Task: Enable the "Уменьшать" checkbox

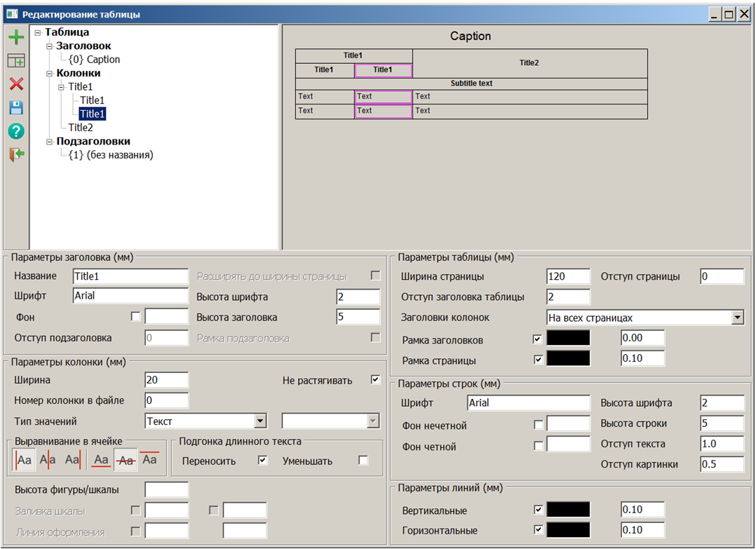Action: click(363, 461)
